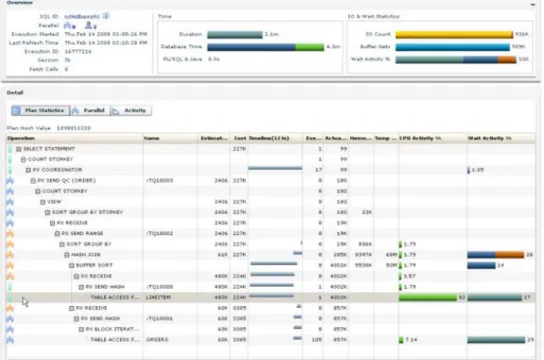The height and width of the screenshot is (360, 544).
Task: Collapse the SORT GROUP BY STOPKEY node
Action: (48, 212)
